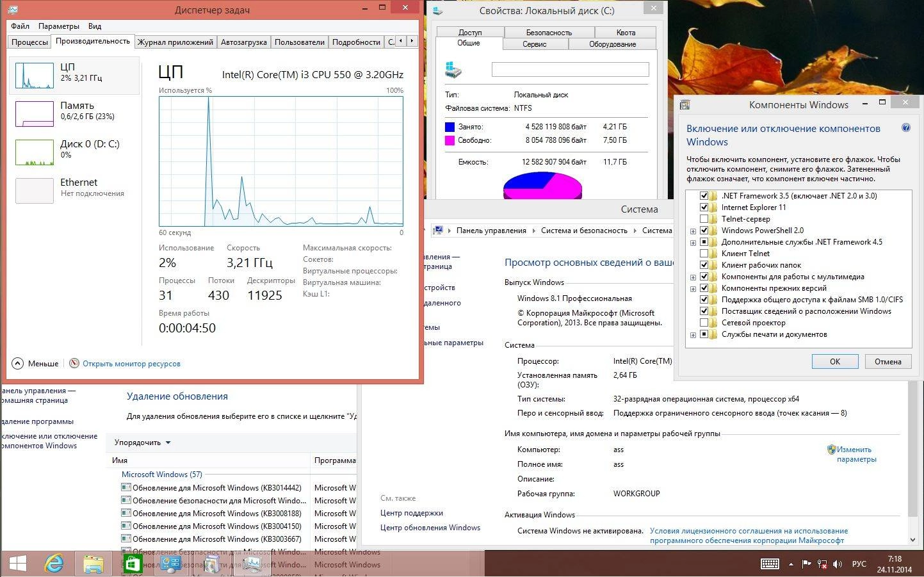Image resolution: width=924 pixels, height=577 pixels.
Task: Expand Windows PowerShell 2.0 tree node
Action: click(x=693, y=231)
